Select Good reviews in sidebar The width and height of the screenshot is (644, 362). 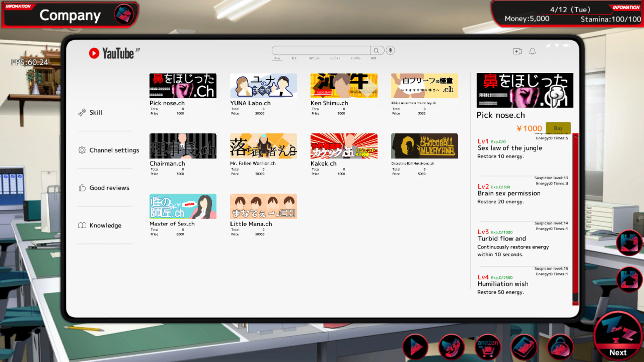[x=109, y=188]
